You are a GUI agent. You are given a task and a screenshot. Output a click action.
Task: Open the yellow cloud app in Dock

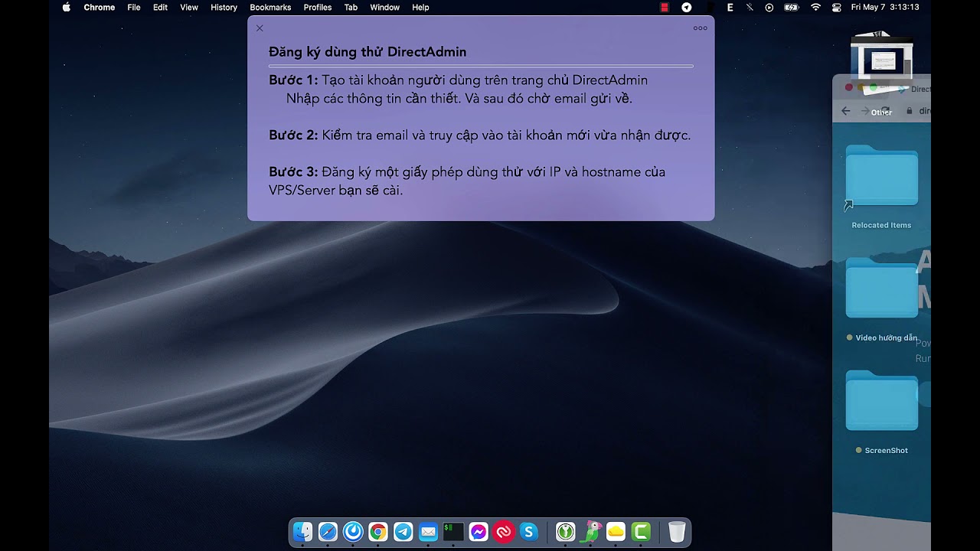tap(616, 532)
